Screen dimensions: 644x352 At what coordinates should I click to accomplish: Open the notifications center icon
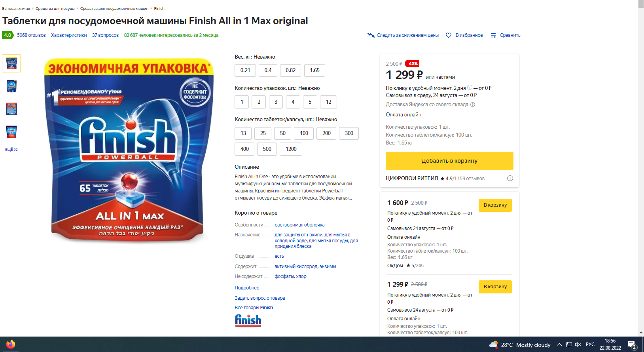click(x=632, y=345)
